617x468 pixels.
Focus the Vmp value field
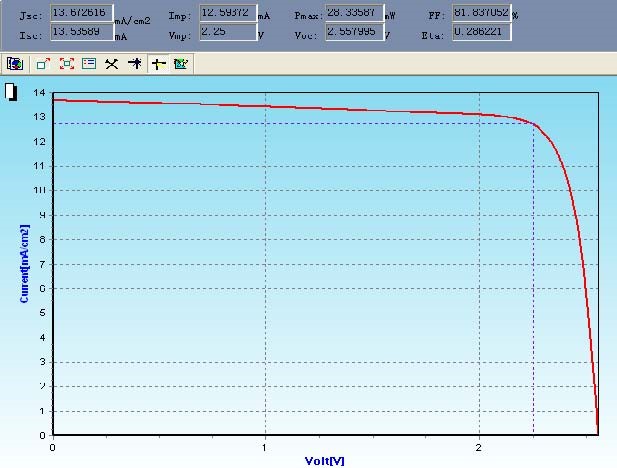pos(227,32)
